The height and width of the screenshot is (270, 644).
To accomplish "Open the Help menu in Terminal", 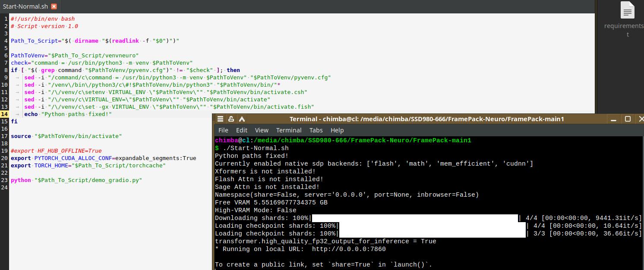I will (337, 130).
